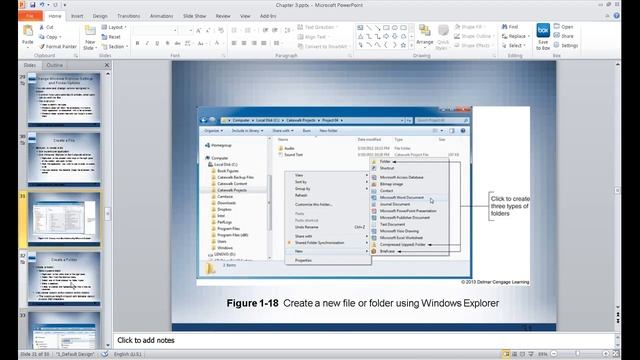Open the Replace dropdown
Viewport: 640px width, 360px height.
click(x=516, y=36)
